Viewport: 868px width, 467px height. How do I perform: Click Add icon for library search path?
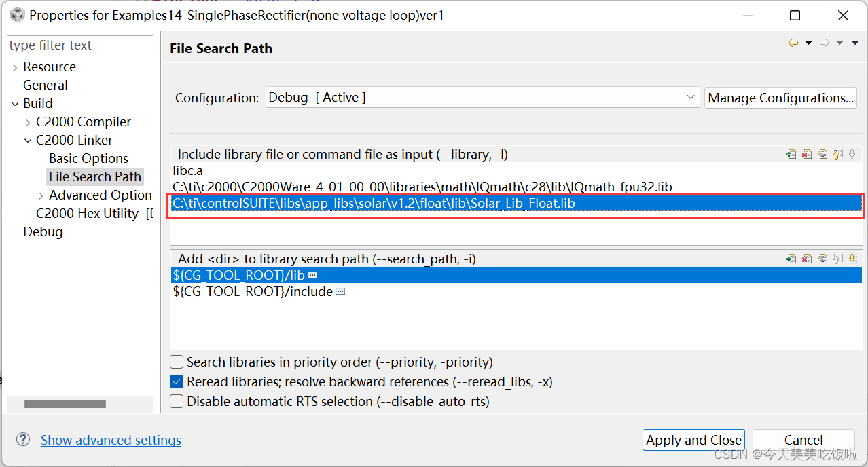791,259
